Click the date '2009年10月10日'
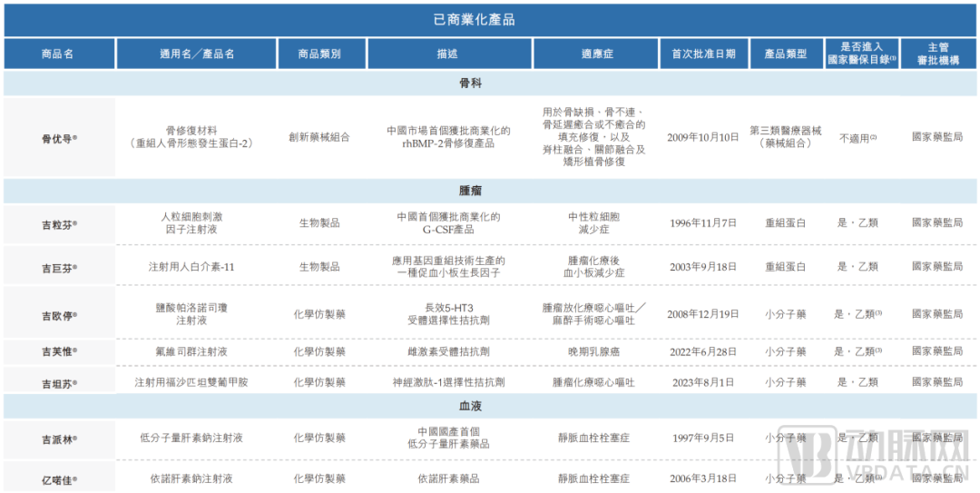 point(703,137)
